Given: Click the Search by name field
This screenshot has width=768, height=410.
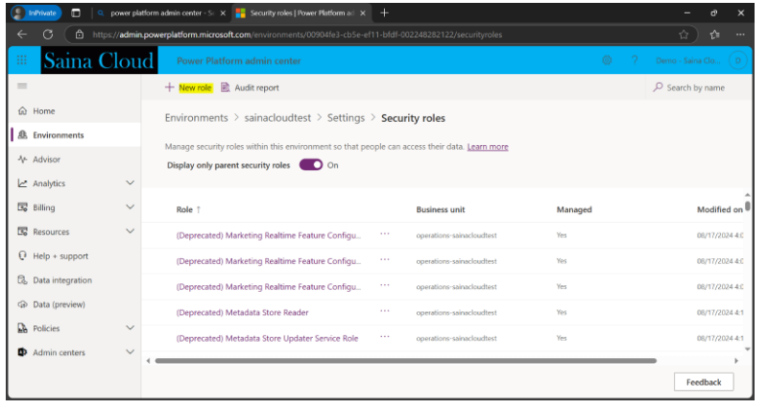Looking at the screenshot, I should click(696, 88).
